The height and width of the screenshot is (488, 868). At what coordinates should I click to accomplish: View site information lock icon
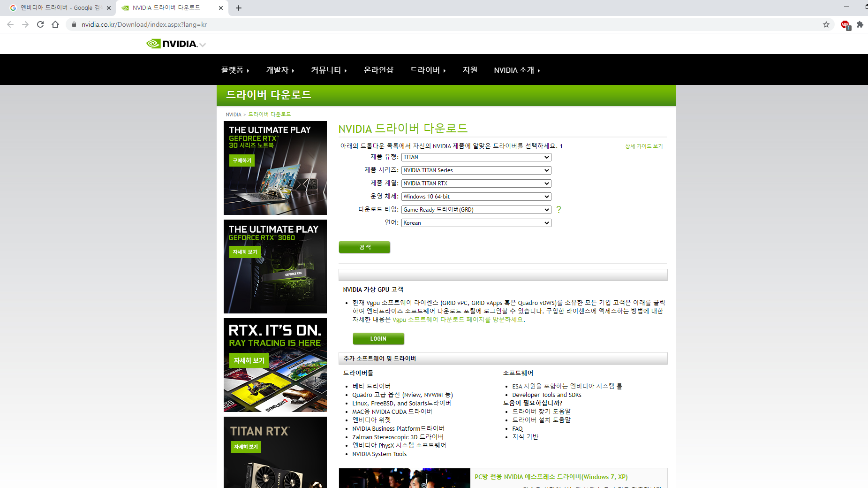[x=74, y=24]
